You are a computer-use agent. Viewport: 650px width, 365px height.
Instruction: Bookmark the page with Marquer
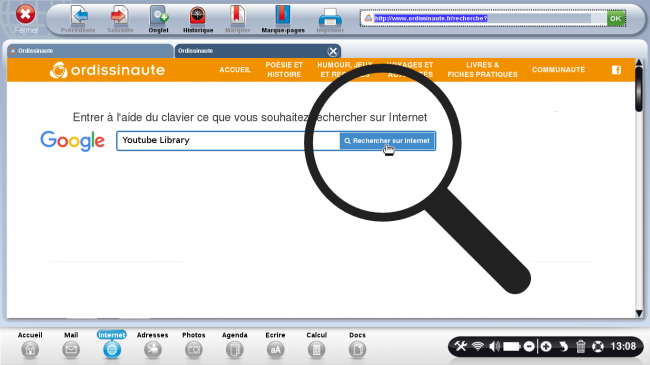pyautogui.click(x=238, y=19)
